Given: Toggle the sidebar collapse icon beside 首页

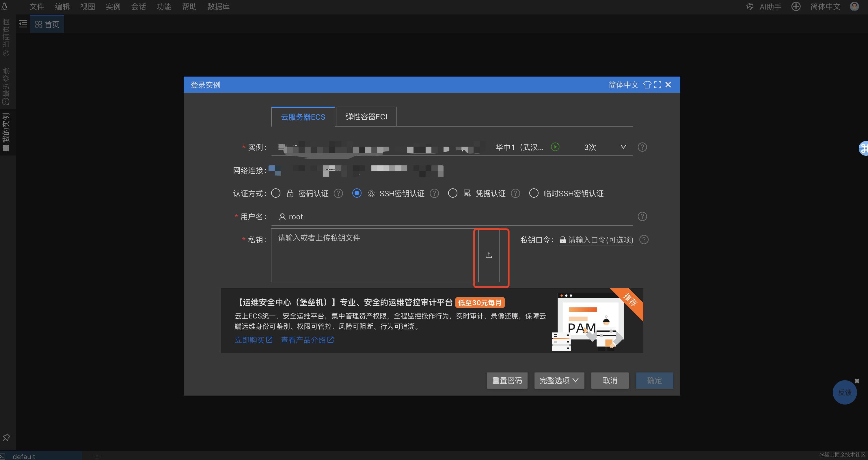Looking at the screenshot, I should 23,24.
